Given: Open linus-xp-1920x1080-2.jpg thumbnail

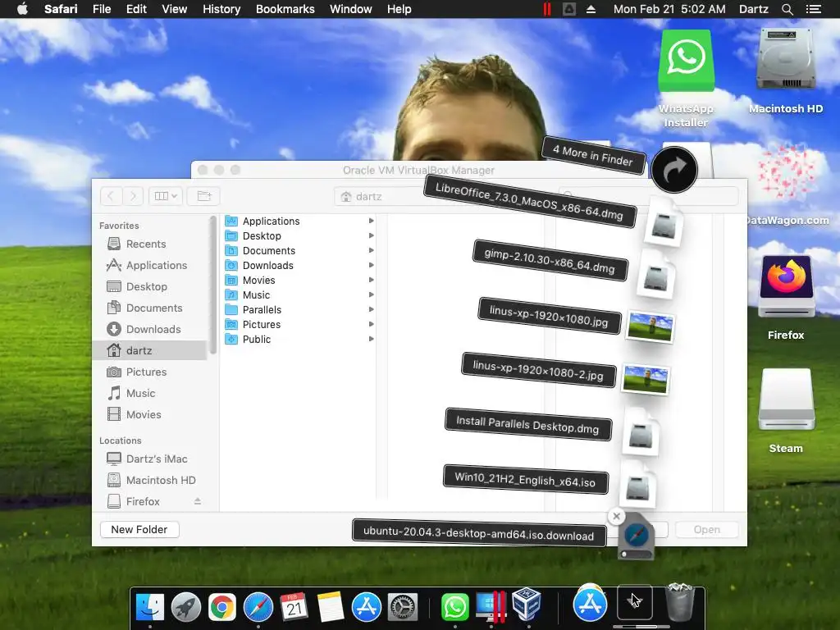Looking at the screenshot, I should (x=646, y=379).
